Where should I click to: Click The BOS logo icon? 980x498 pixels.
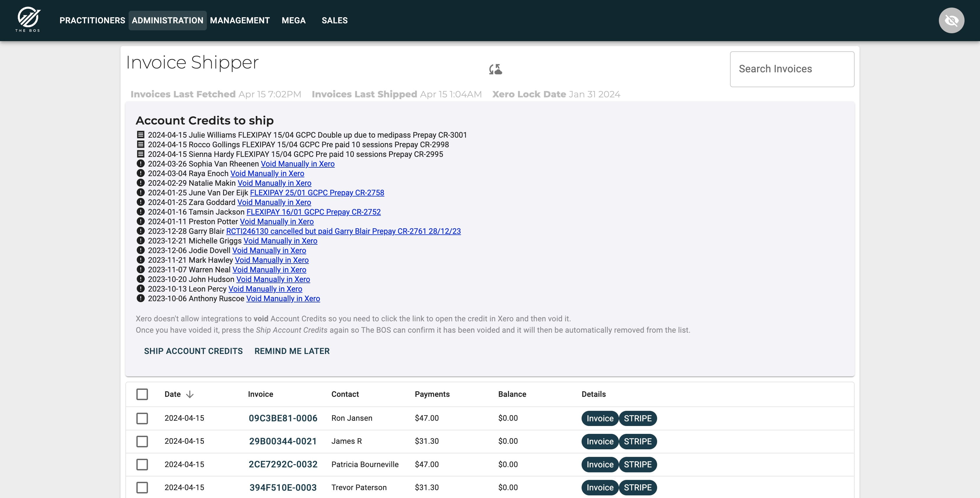[28, 20]
